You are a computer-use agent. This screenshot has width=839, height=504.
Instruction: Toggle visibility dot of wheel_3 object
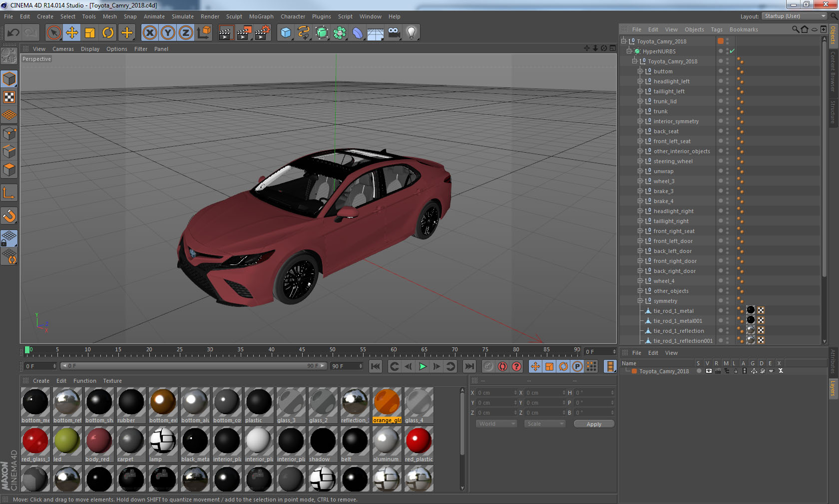[x=721, y=181]
